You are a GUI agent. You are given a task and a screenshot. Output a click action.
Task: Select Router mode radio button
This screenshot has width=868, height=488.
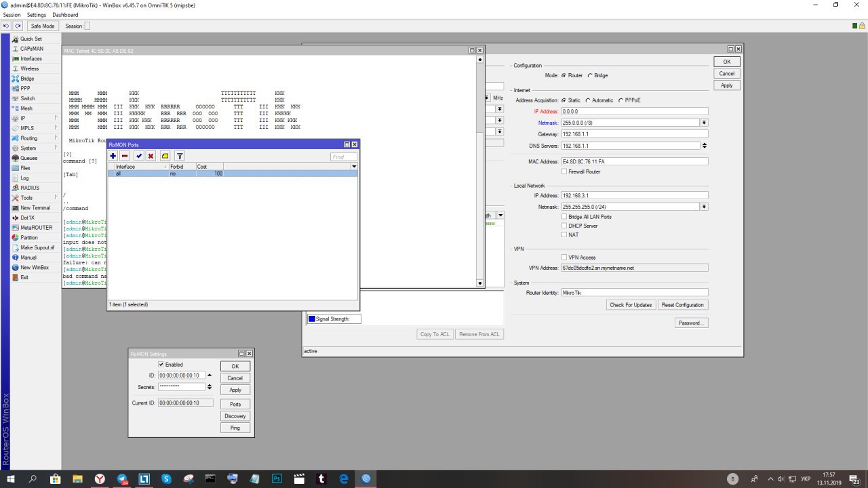(x=564, y=75)
